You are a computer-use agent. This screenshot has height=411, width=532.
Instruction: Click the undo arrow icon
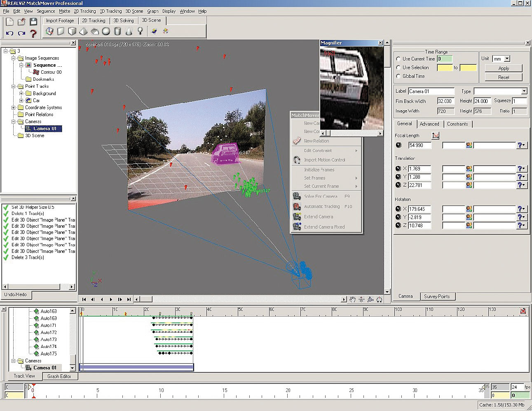[x=10, y=33]
